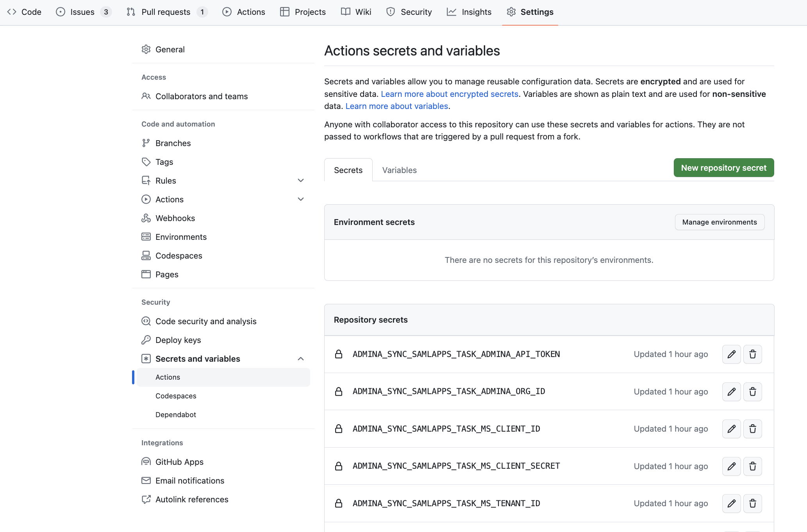The width and height of the screenshot is (807, 532).
Task: Open the Learn more about variables link
Action: click(x=396, y=106)
